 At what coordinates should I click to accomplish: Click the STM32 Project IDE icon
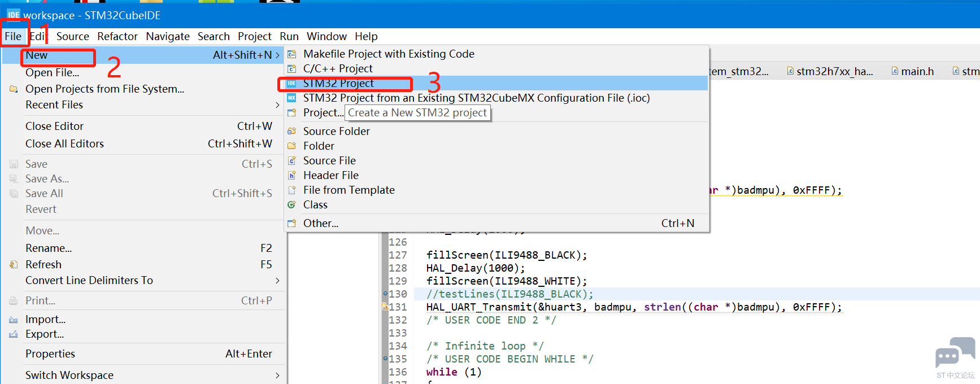(291, 84)
